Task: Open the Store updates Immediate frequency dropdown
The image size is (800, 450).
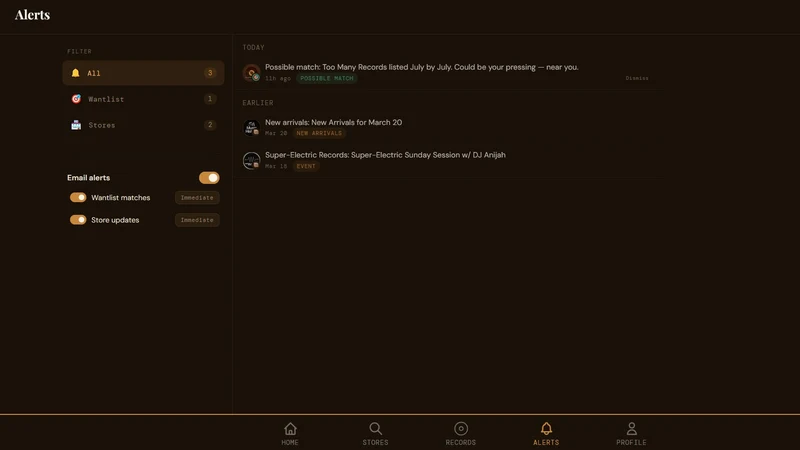Action: coord(197,220)
